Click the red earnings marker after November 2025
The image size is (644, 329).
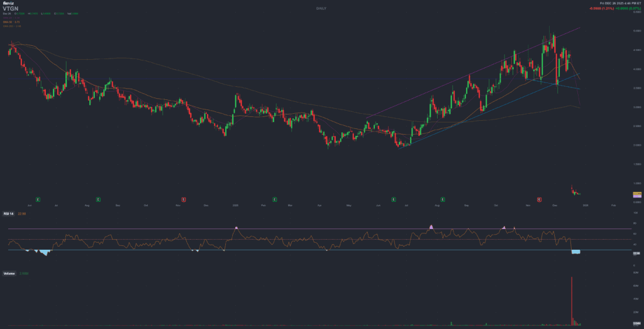[x=539, y=199]
